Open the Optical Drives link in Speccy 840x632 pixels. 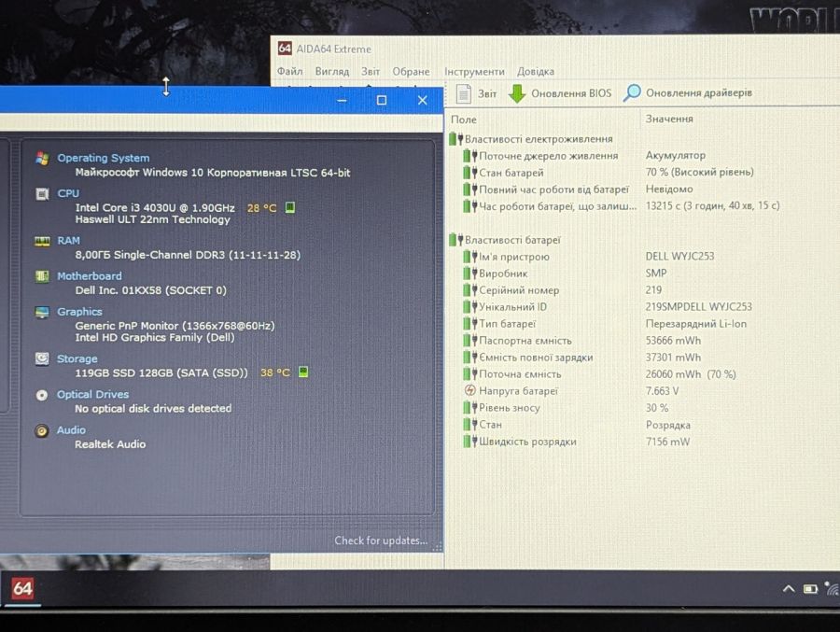[x=92, y=394]
